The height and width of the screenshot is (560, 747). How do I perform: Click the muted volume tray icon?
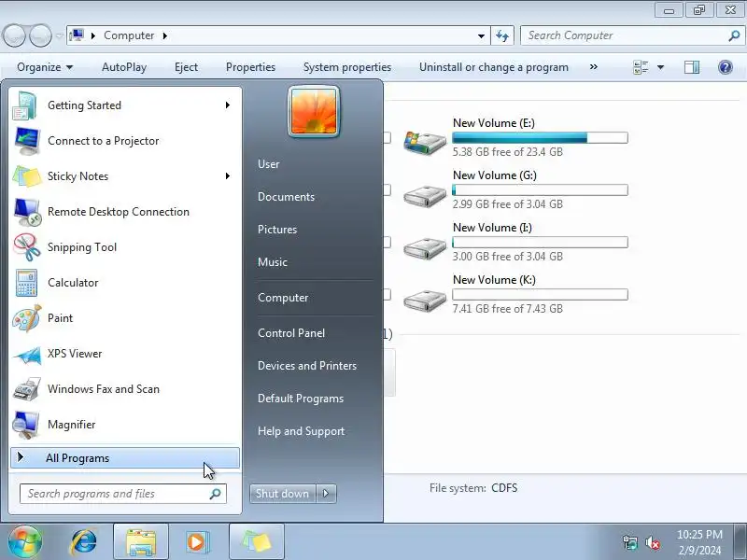pyautogui.click(x=652, y=542)
